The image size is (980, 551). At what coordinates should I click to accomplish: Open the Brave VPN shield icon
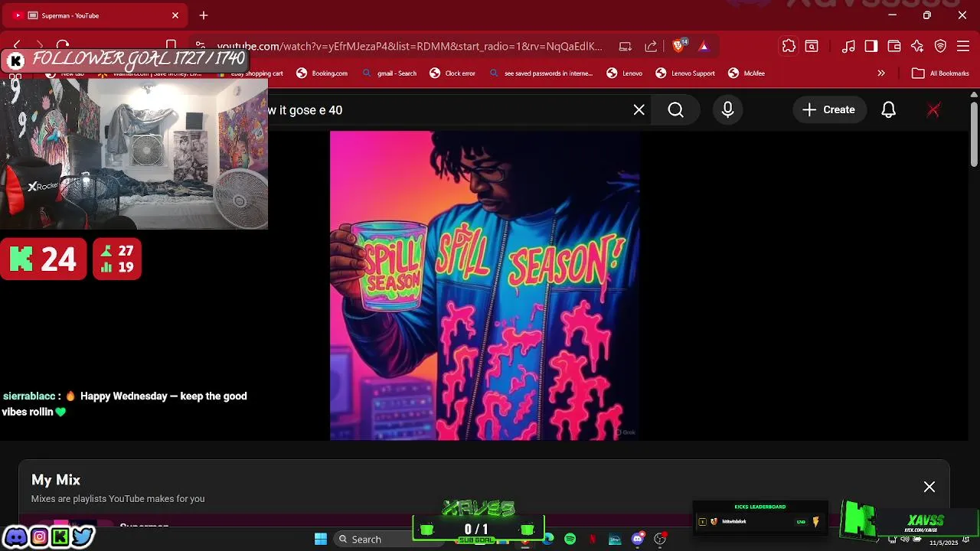940,46
